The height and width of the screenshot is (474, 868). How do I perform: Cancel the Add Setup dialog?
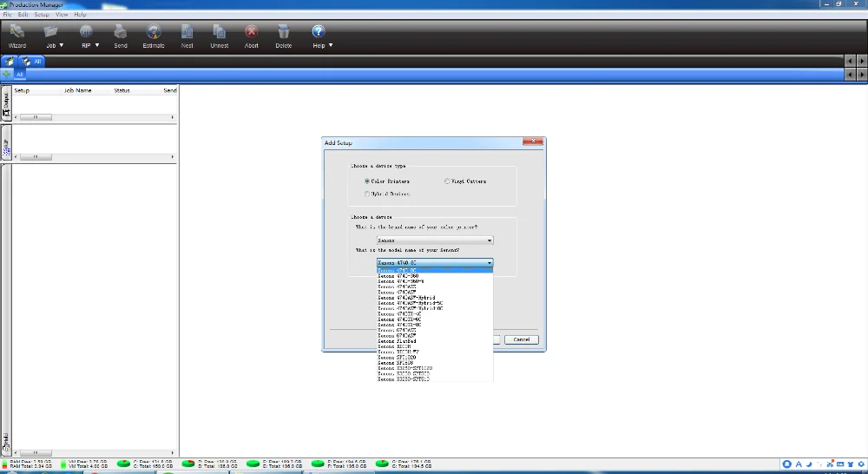click(521, 339)
